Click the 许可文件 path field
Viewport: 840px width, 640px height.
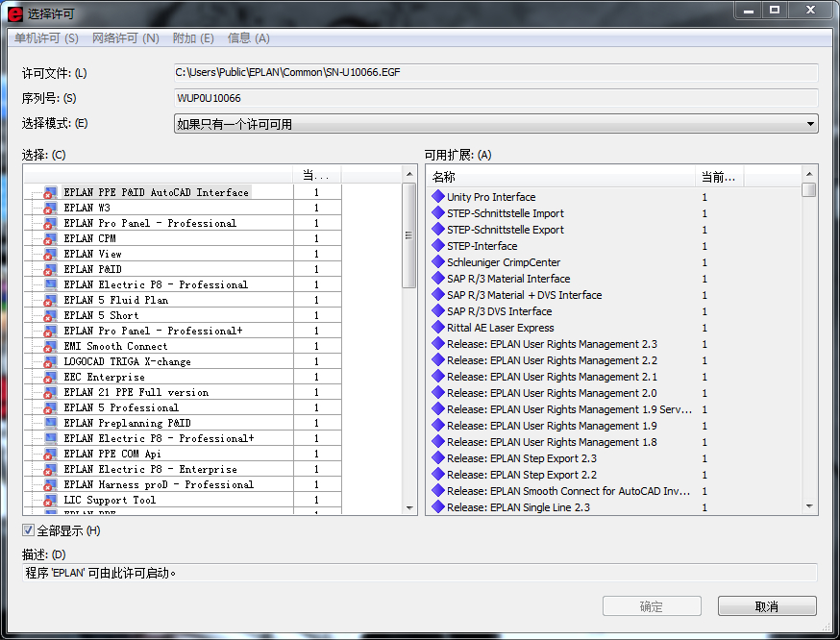pyautogui.click(x=496, y=72)
